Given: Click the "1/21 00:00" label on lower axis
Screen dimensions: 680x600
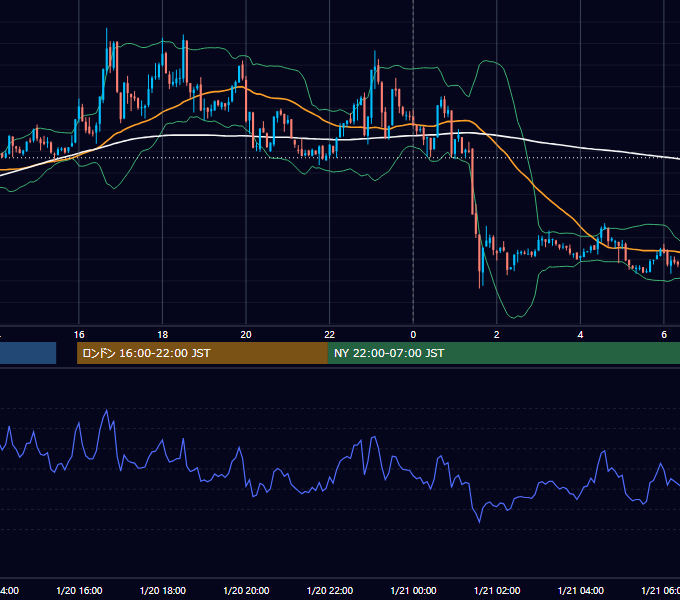Looking at the screenshot, I should (x=413, y=590).
